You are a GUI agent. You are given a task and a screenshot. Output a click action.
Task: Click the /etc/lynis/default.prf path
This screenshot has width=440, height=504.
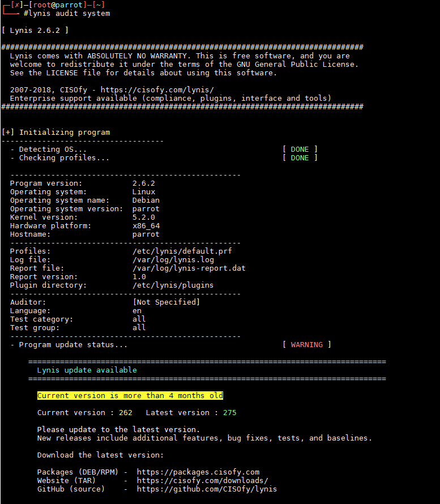coord(182,251)
